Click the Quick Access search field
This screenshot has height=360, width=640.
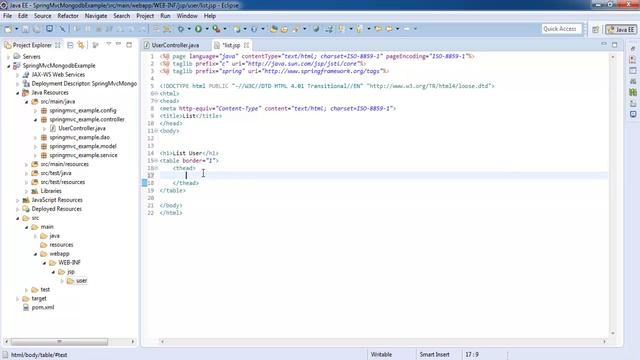[561, 29]
